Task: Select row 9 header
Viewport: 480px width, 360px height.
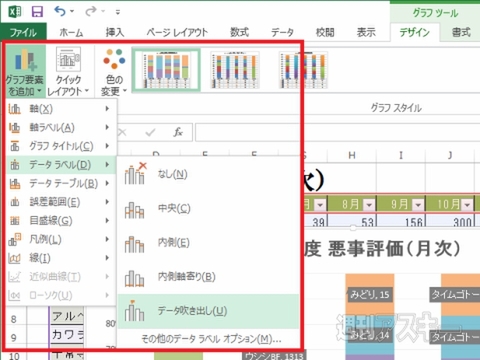Action: (14, 338)
